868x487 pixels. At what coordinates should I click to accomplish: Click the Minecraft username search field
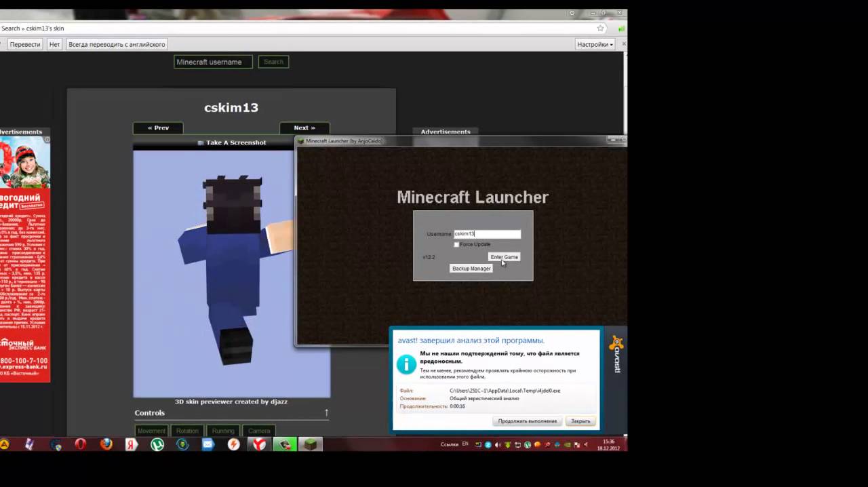pos(213,62)
